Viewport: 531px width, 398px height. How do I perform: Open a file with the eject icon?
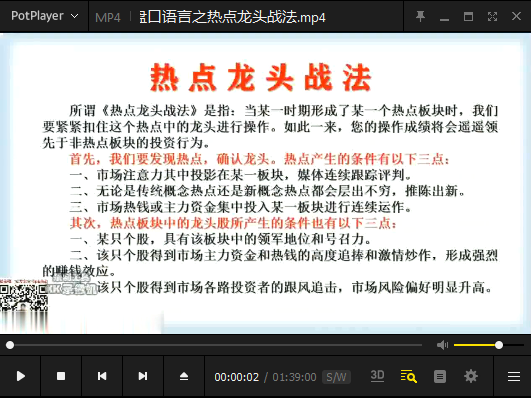click(184, 376)
